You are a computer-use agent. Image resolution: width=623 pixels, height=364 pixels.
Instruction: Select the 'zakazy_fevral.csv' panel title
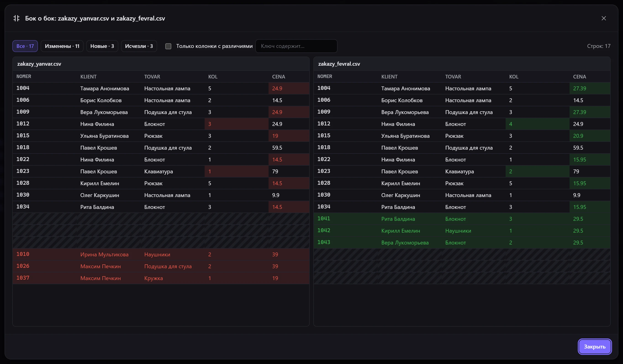point(339,64)
